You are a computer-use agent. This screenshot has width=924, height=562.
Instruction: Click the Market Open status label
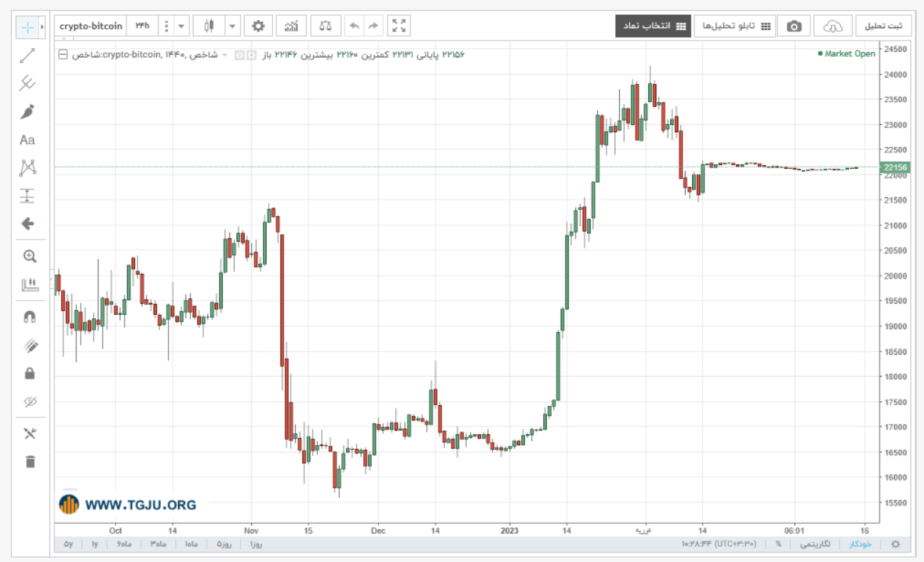pos(846,53)
